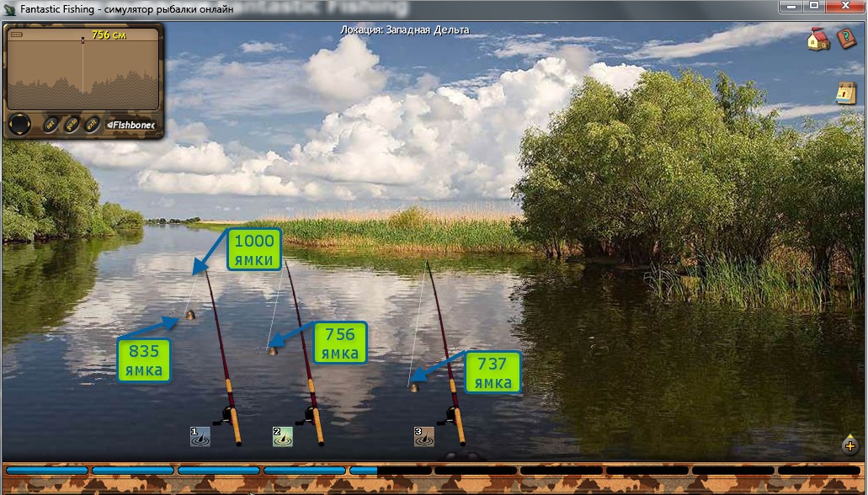This screenshot has width=868, height=495.
Task: Minimize the Fantastic Fishing window
Action: (791, 7)
